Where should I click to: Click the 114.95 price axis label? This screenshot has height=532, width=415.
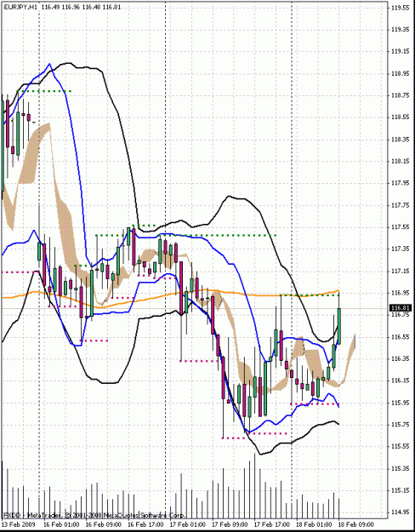point(400,512)
